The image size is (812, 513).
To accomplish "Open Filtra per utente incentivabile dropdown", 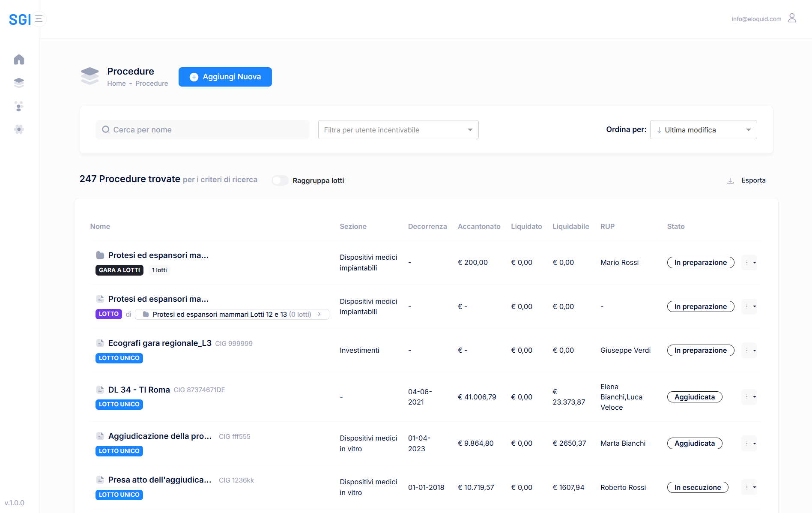I will click(x=398, y=130).
